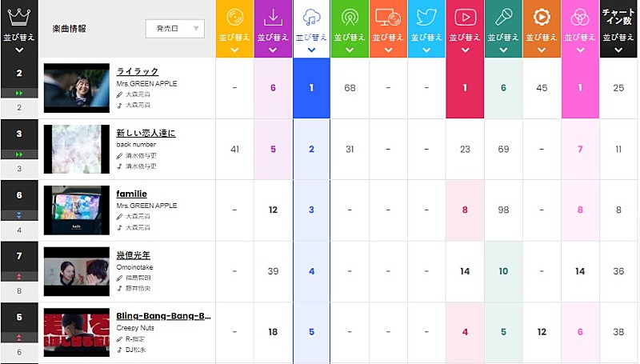640x364 pixels.
Task: Click the ライラック thumbnail image
Action: 77,88
